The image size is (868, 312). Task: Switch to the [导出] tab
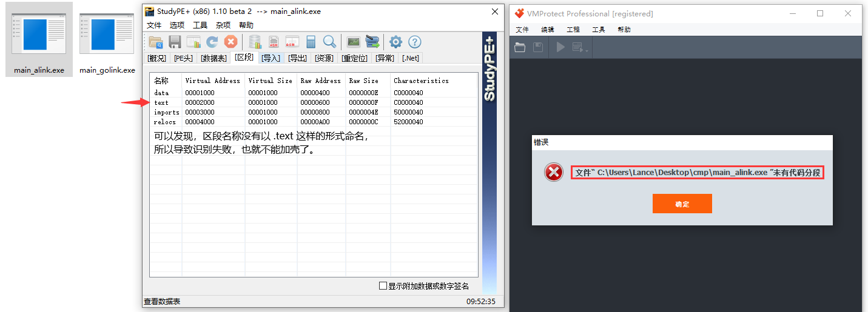[x=297, y=58]
